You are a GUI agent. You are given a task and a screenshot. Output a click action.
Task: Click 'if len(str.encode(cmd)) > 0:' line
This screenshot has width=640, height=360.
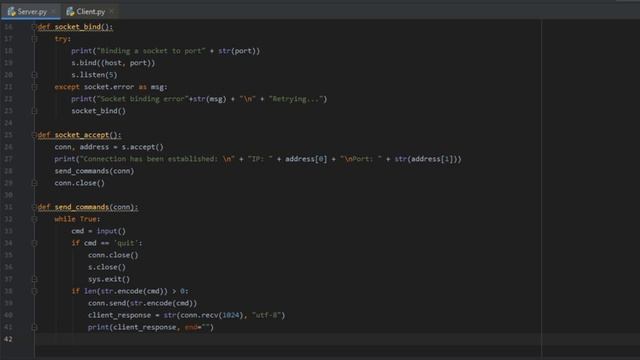(x=130, y=291)
